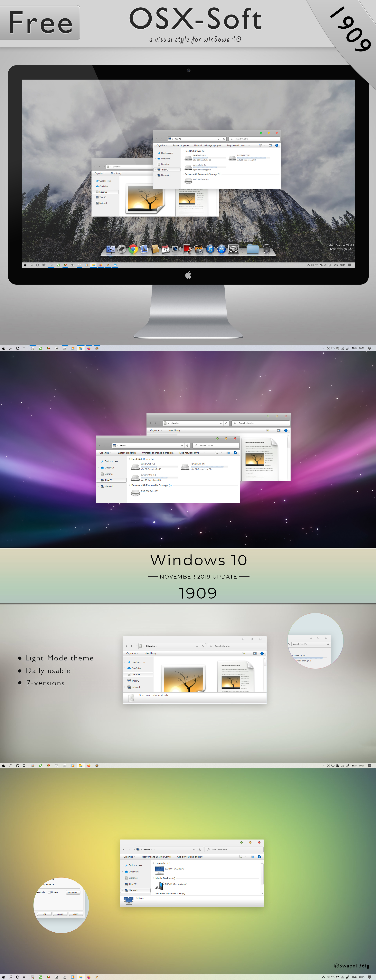Open the blue folder stack in the dock

coord(252,249)
